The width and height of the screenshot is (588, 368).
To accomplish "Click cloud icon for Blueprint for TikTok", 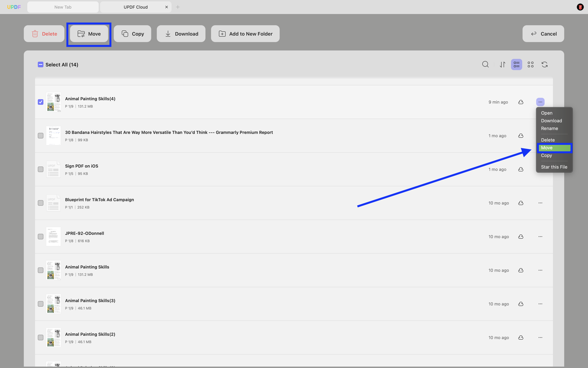I will [x=521, y=203].
